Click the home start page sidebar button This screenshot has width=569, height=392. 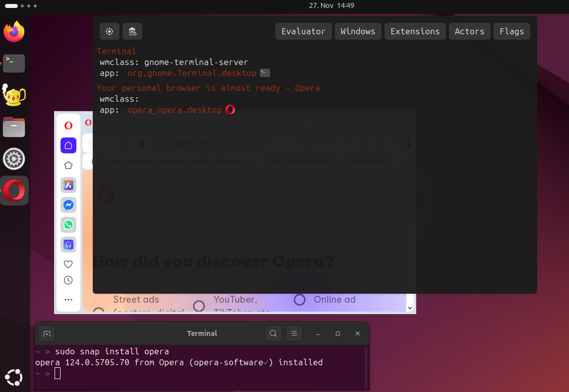coord(68,145)
